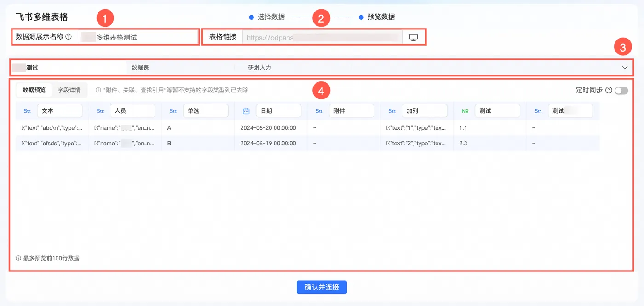The width and height of the screenshot is (644, 306).
Task: Click the calendar type icon of 日期 column
Action: [246, 111]
